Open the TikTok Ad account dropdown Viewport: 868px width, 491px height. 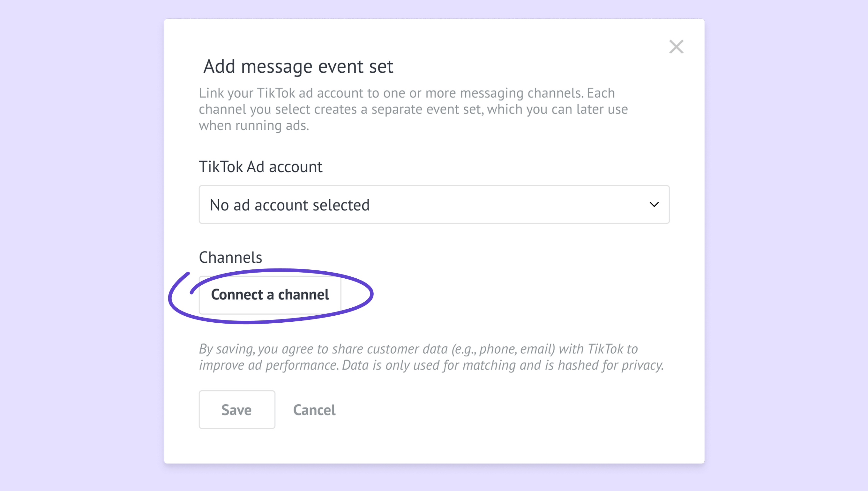click(x=434, y=204)
